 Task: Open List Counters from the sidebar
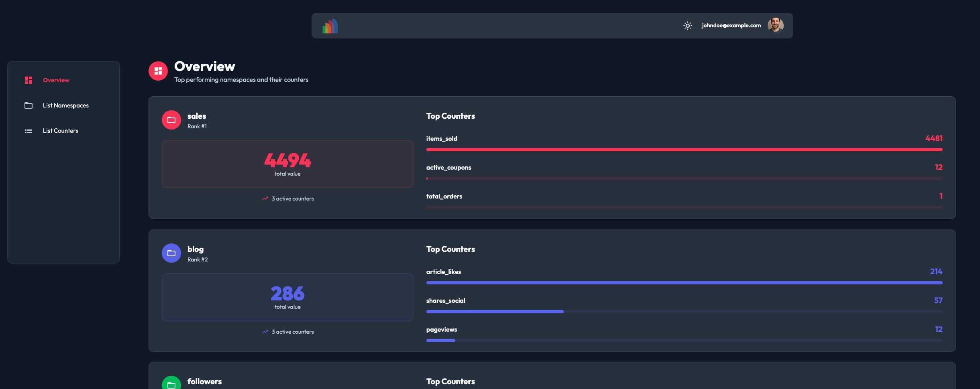click(x=61, y=131)
